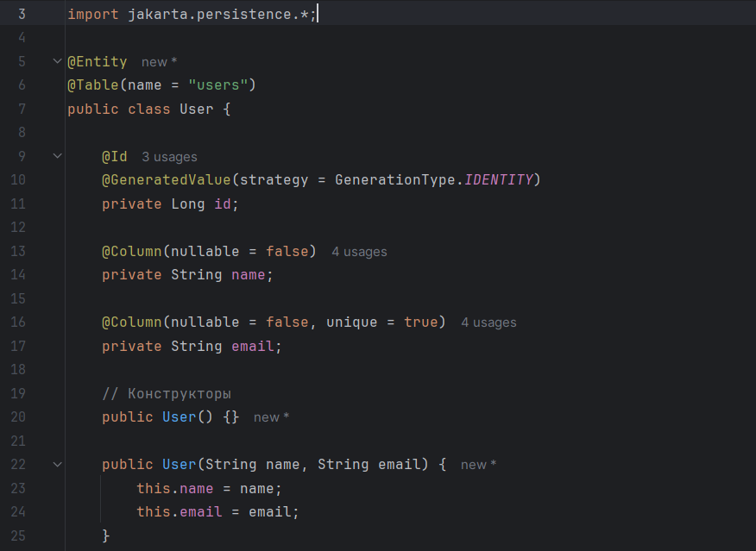This screenshot has width=756, height=551.
Task: Click the 'unique' attribute on line 16
Action: pyautogui.click(x=352, y=322)
